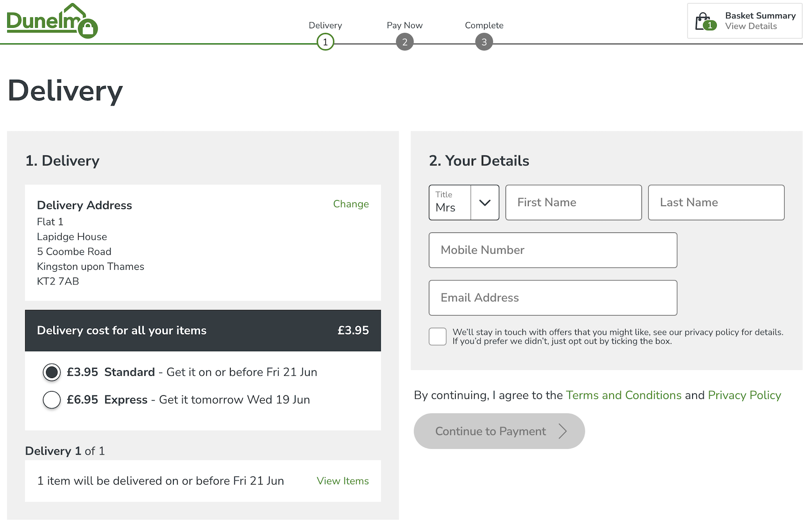Viewport: 803px width, 532px height.
Task: Select the £6.95 Express delivery option
Action: (52, 400)
